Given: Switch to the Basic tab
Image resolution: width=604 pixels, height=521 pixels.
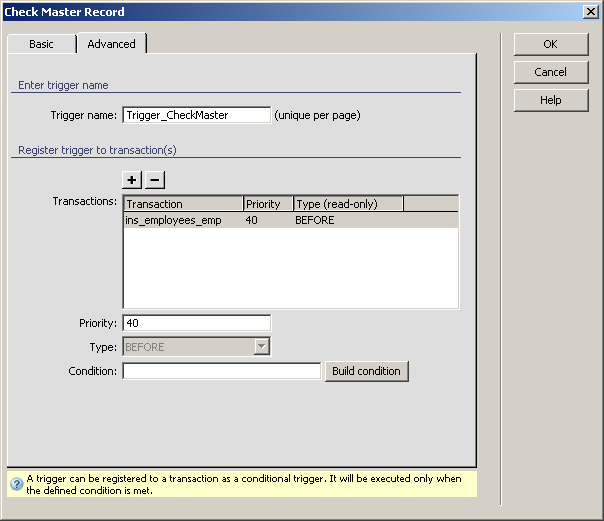Looking at the screenshot, I should tap(41, 44).
